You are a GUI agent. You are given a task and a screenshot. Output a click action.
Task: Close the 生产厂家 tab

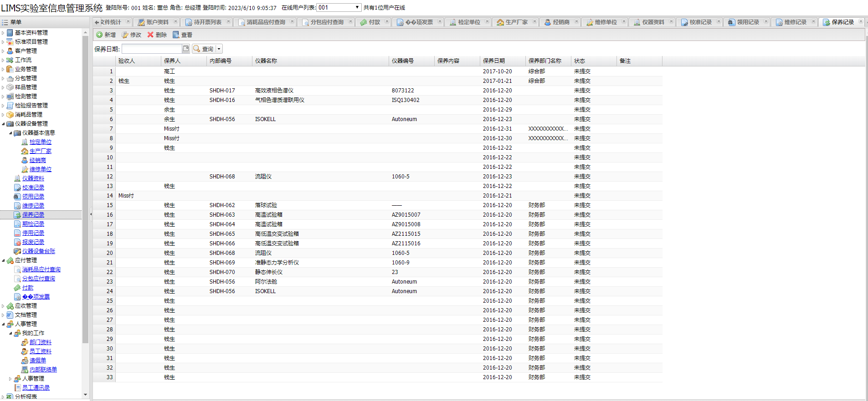click(534, 21)
